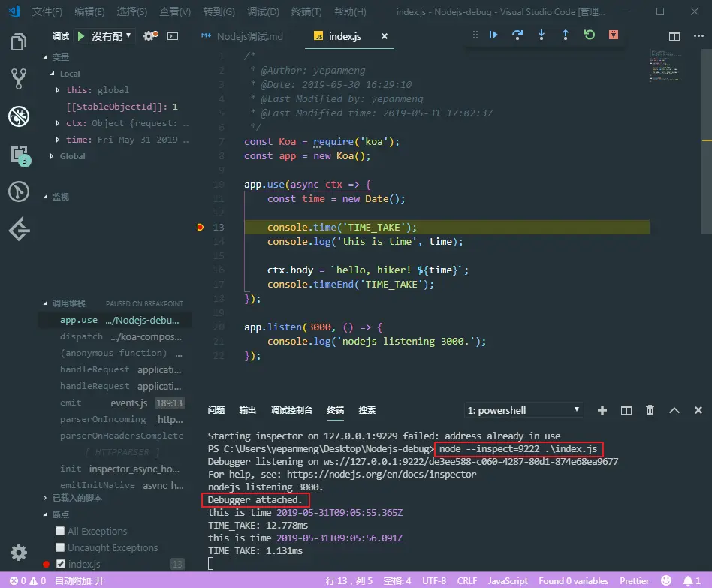Viewport: 712px width, 588px height.
Task: Click Prettier in status bar
Action: pyautogui.click(x=635, y=580)
